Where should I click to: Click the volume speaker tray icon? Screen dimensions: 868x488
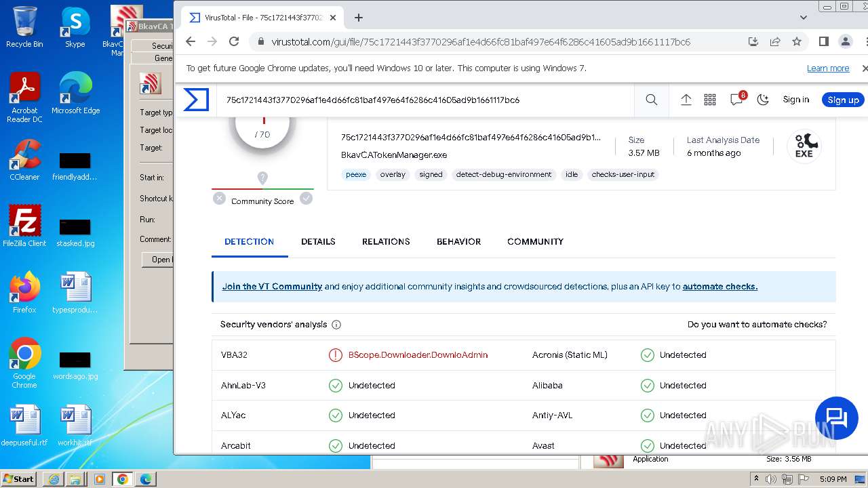(771, 479)
